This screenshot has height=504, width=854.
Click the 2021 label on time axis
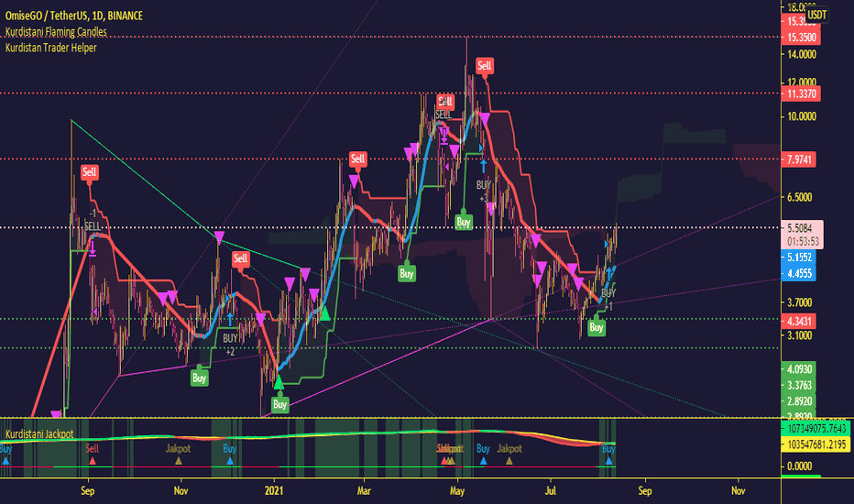pyautogui.click(x=274, y=491)
